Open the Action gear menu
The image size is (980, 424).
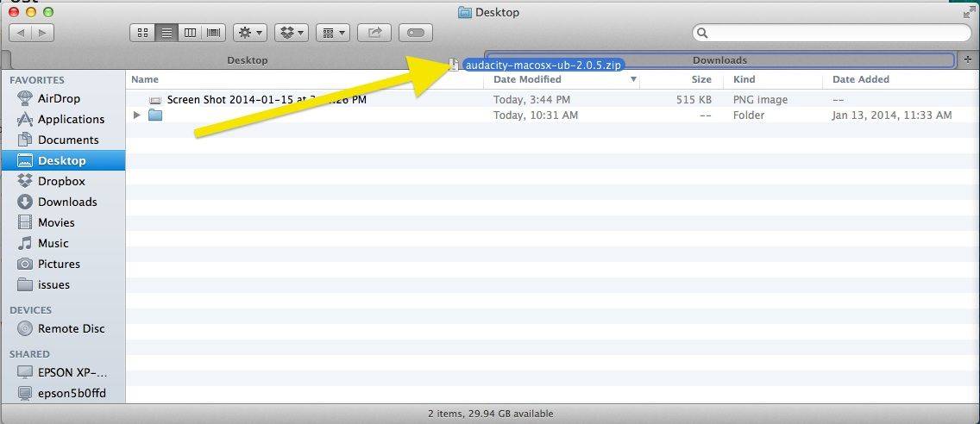pos(250,33)
